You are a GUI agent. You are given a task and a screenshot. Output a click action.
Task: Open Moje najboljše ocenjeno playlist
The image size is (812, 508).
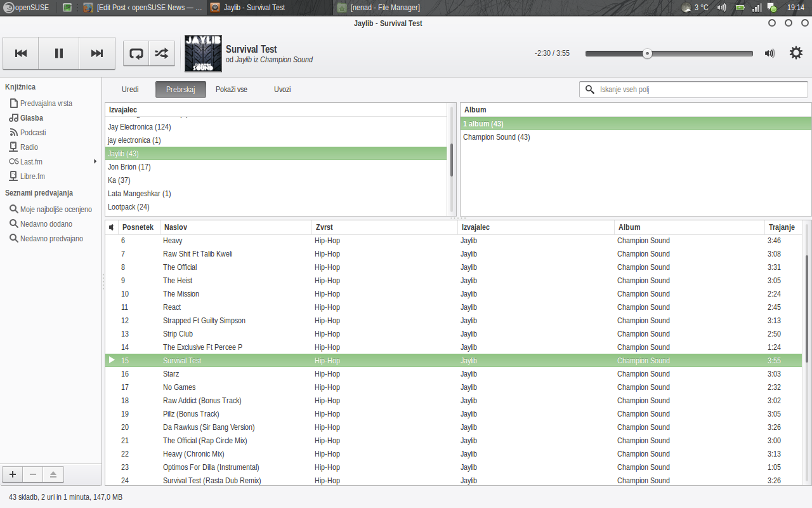[56, 210]
